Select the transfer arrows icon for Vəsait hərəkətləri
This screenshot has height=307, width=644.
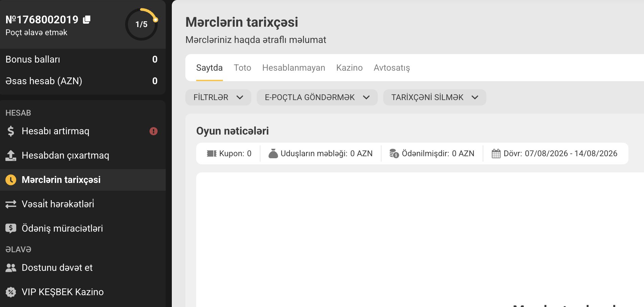point(11,204)
